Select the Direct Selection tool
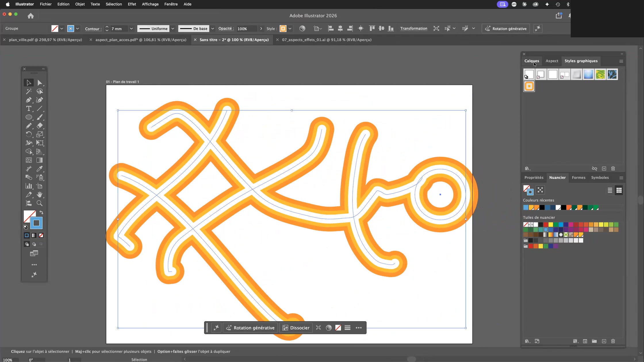This screenshot has width=644, height=362. (x=40, y=83)
